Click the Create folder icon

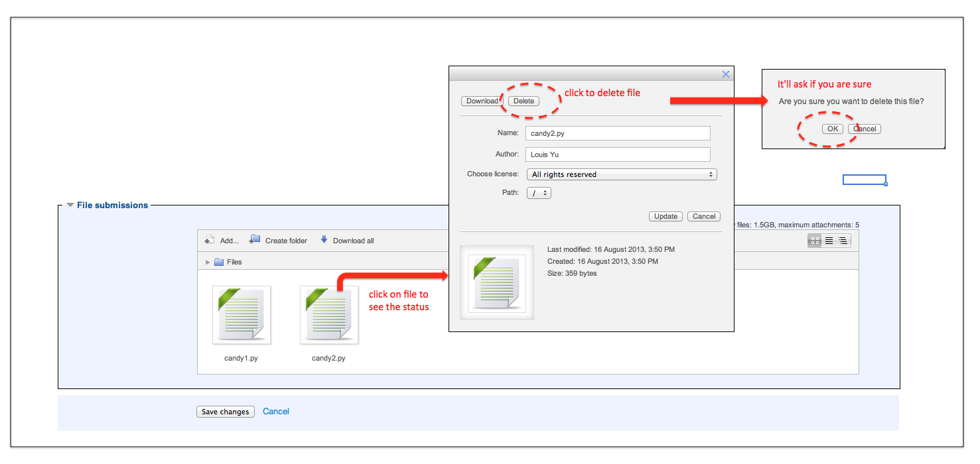click(x=255, y=240)
